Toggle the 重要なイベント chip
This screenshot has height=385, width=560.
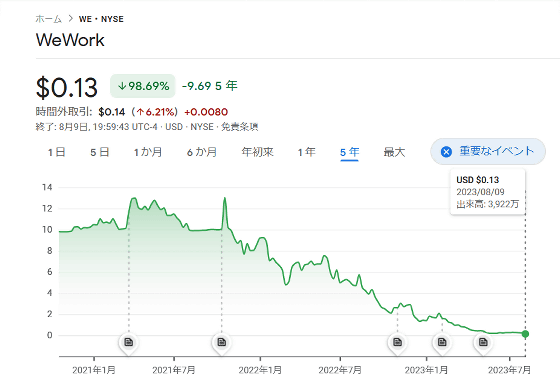click(488, 151)
